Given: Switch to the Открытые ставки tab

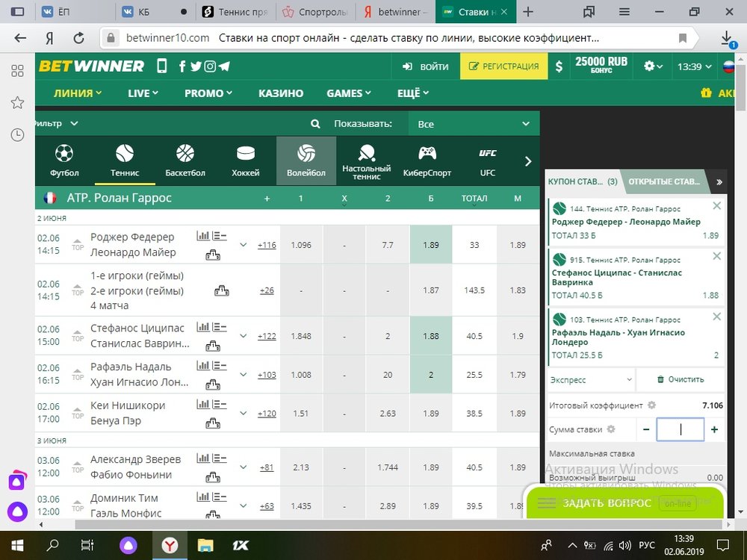Looking at the screenshot, I should [x=664, y=181].
